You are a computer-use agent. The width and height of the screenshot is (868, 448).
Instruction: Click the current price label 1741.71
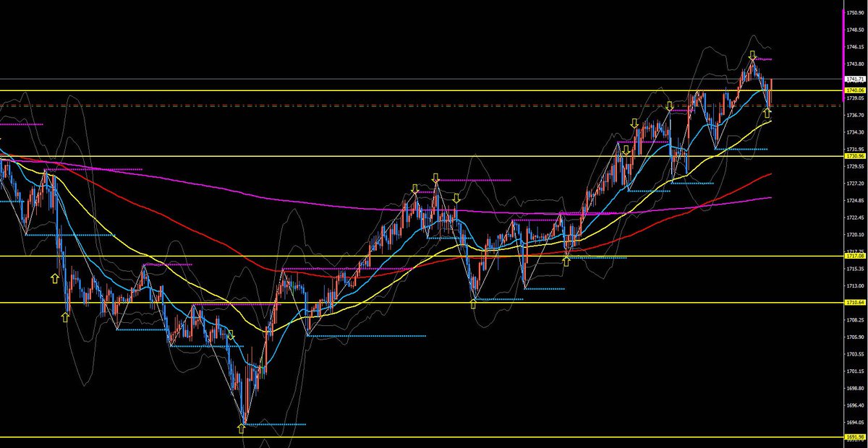coord(854,79)
